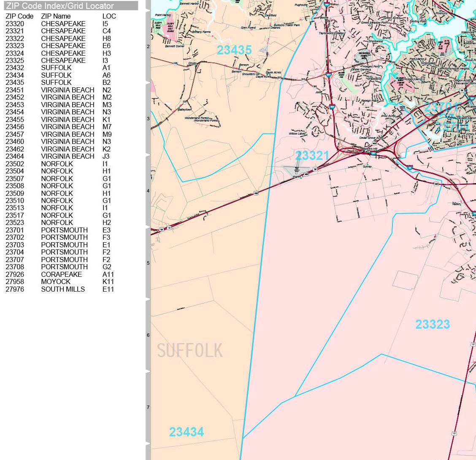Select the large 23323 map label
The height and width of the screenshot is (460, 476).
click(x=432, y=324)
